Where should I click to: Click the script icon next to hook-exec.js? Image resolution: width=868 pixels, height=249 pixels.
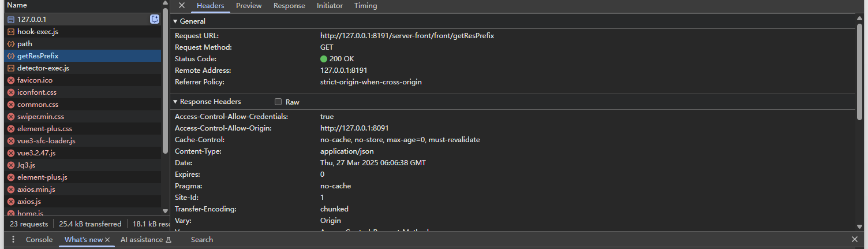point(10,32)
